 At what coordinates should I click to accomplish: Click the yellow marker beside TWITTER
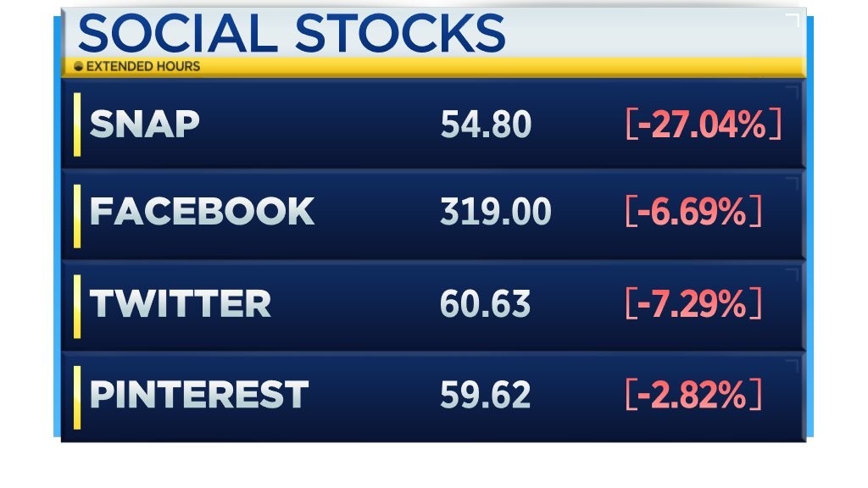click(x=77, y=306)
